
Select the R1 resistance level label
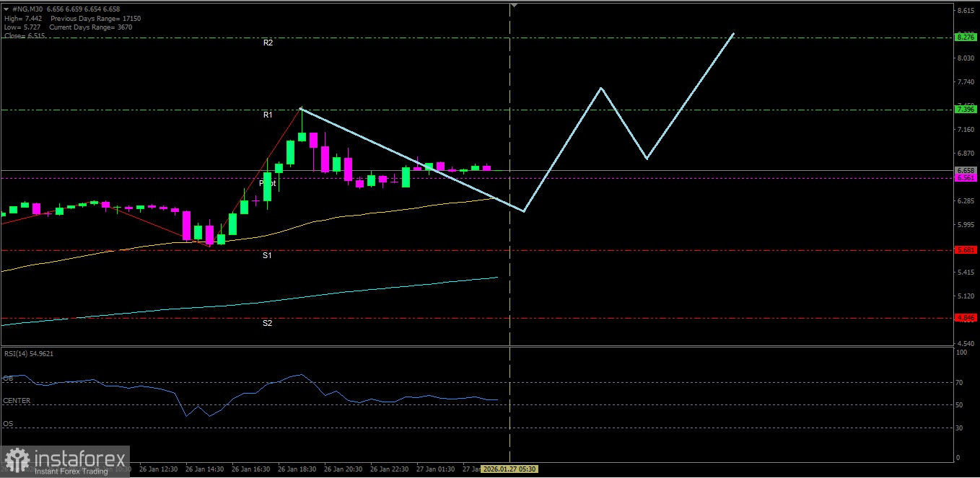[x=268, y=115]
